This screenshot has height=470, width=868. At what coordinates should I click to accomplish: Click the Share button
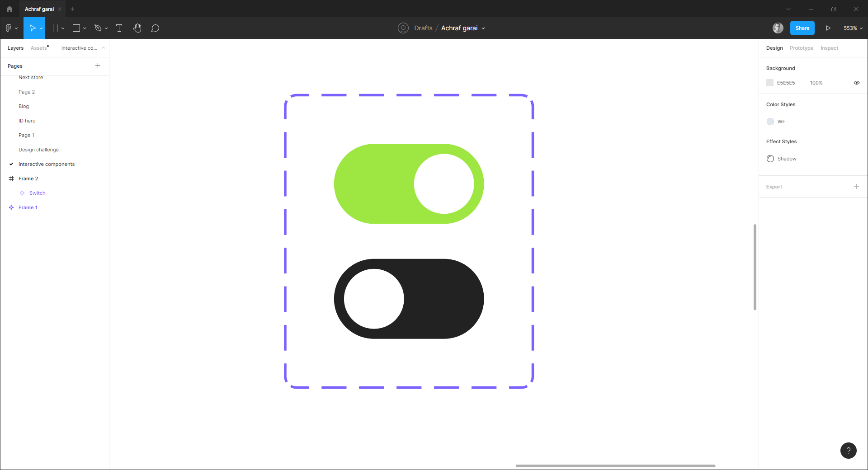[x=802, y=28]
